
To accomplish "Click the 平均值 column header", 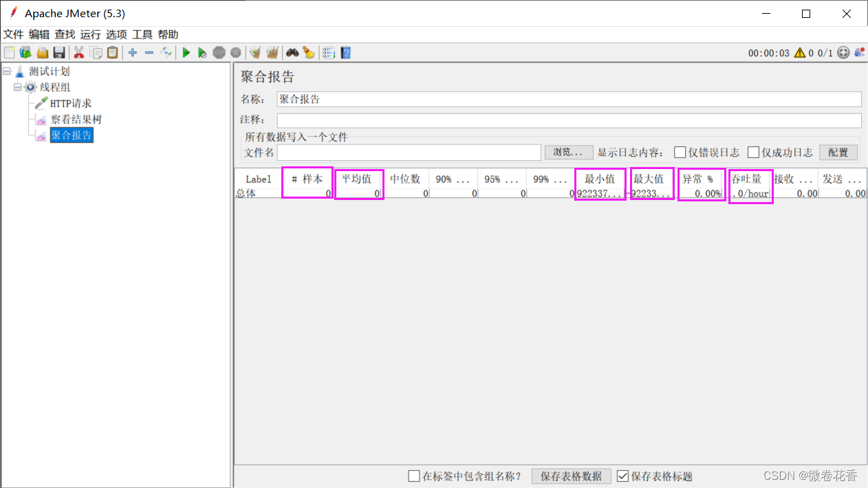I will 357,179.
